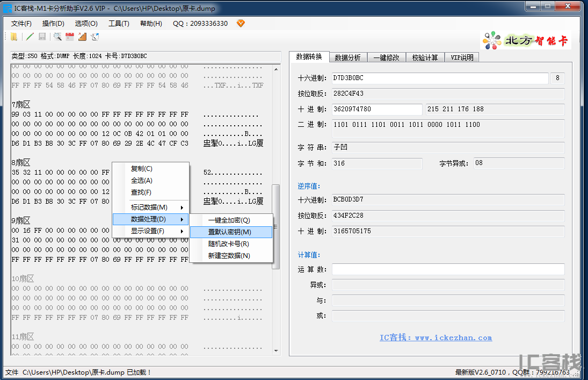Click the orange staircase chart toolbar icon
588x380 pixels.
pyautogui.click(x=83, y=37)
